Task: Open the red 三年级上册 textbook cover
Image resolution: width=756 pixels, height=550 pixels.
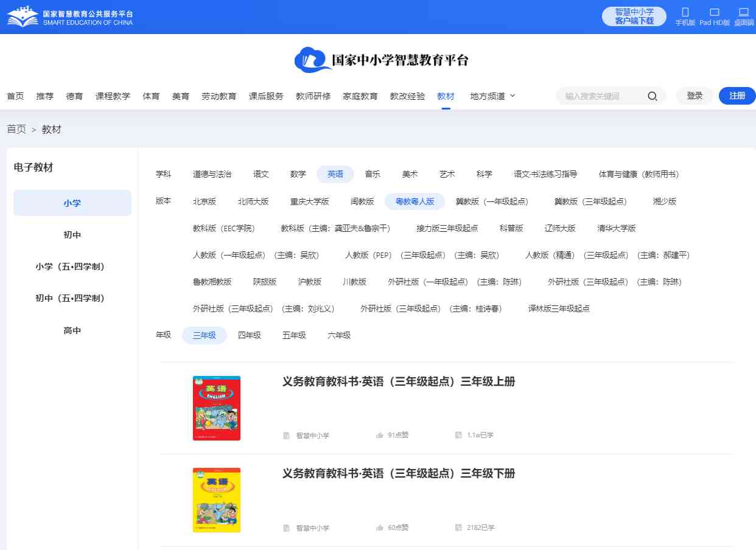Action: (217, 408)
